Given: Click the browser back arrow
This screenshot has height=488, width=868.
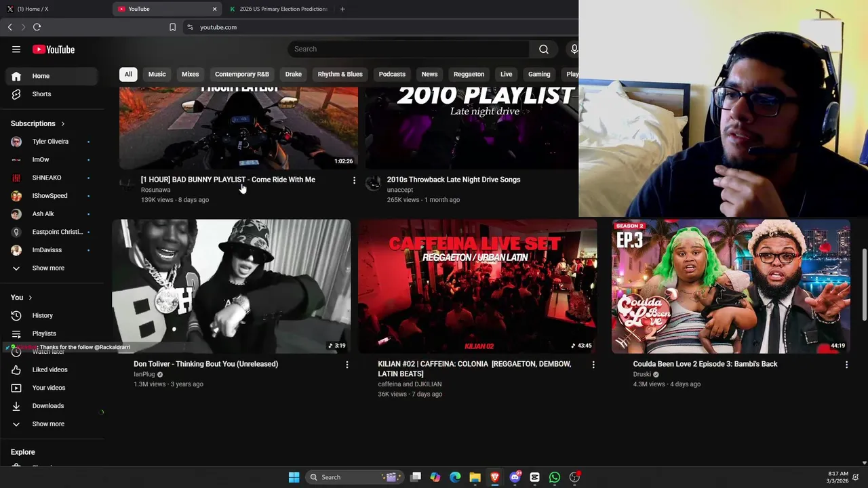Looking at the screenshot, I should click(x=10, y=27).
